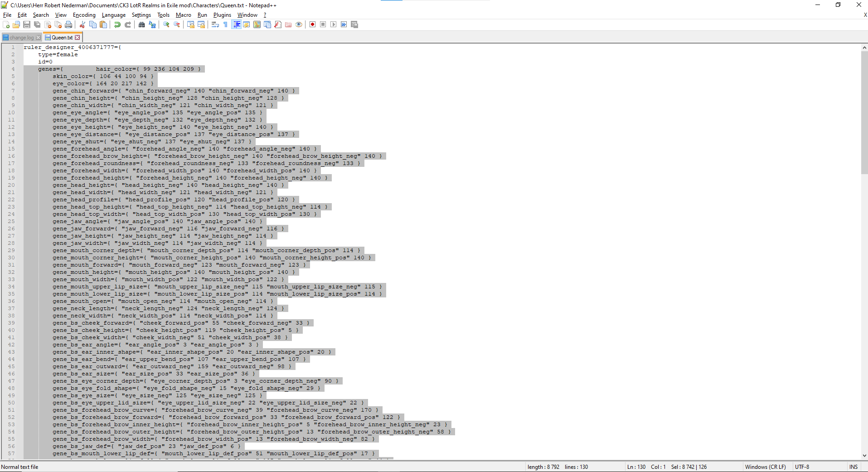Click the UTF-8 encoding status field

coord(802,467)
